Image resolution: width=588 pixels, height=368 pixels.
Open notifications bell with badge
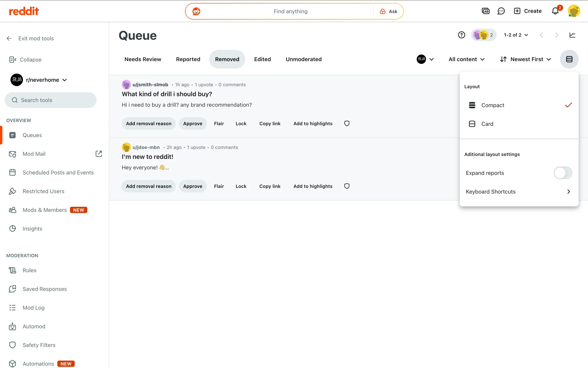555,11
